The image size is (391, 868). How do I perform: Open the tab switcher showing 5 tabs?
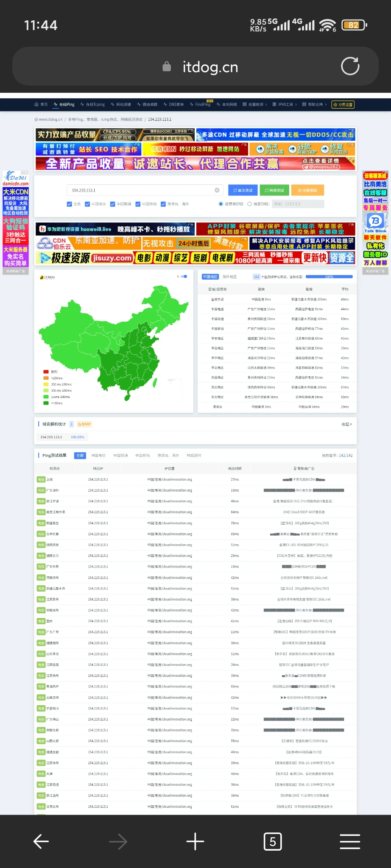click(x=272, y=841)
